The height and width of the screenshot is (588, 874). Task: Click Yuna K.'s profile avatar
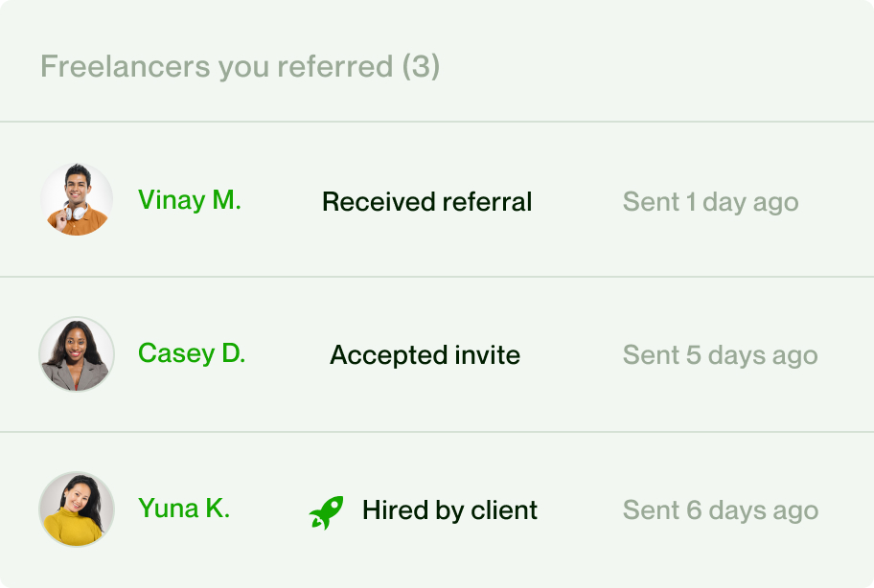point(77,509)
